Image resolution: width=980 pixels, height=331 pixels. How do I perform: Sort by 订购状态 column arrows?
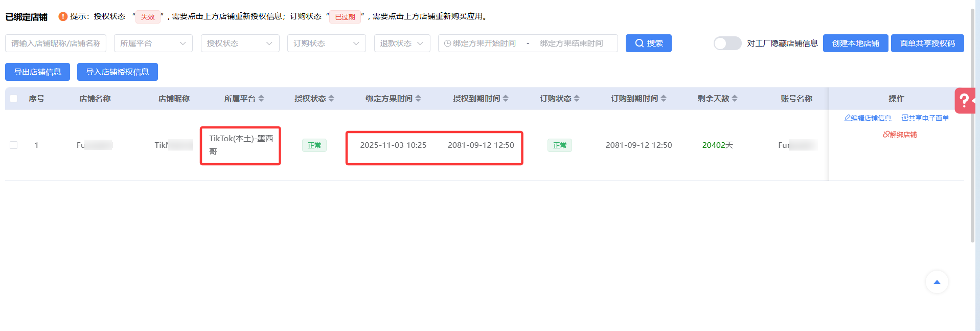point(577,98)
